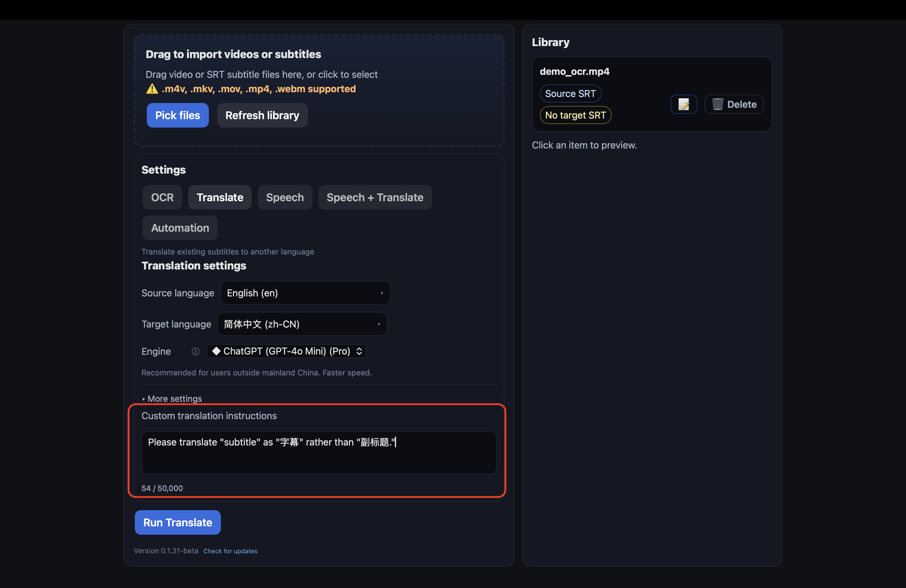Image resolution: width=906 pixels, height=588 pixels.
Task: Change the translation Engine selector
Action: click(286, 351)
